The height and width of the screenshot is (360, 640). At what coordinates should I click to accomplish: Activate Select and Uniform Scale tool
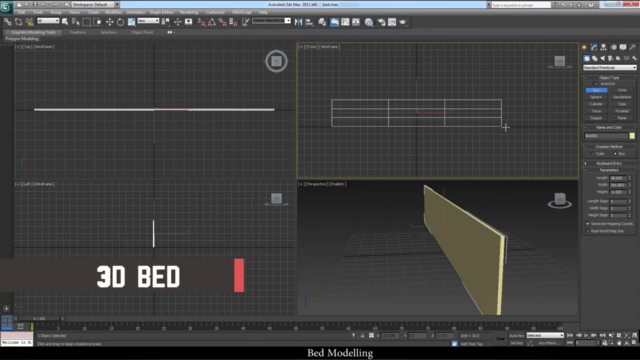point(131,22)
